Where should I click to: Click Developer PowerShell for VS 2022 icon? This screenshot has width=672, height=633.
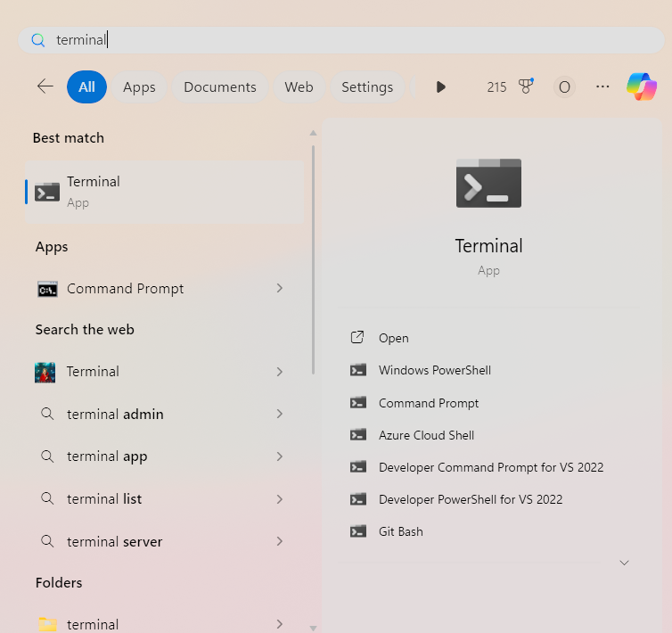(x=358, y=499)
